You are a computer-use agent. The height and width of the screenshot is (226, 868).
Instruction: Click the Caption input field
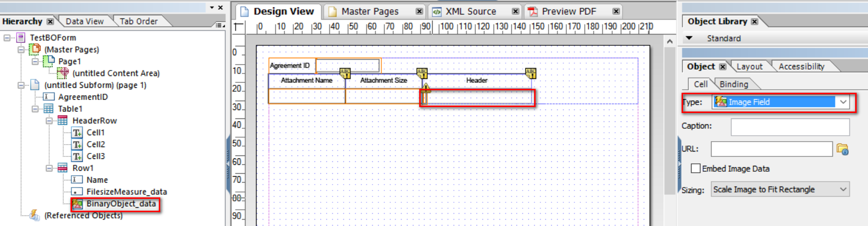tap(790, 127)
